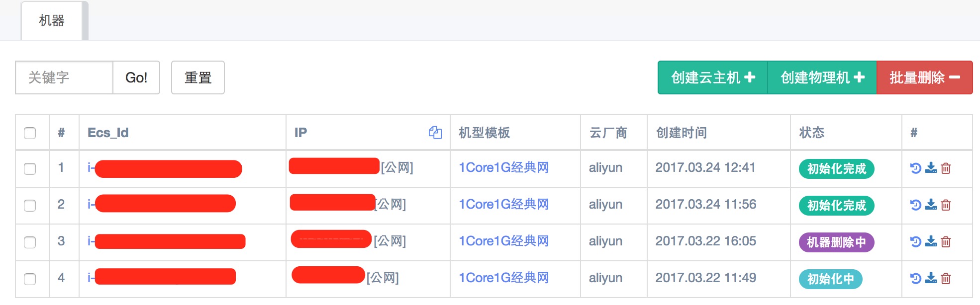This screenshot has width=980, height=305.
Task: Click the download icon in row 4
Action: point(931,279)
